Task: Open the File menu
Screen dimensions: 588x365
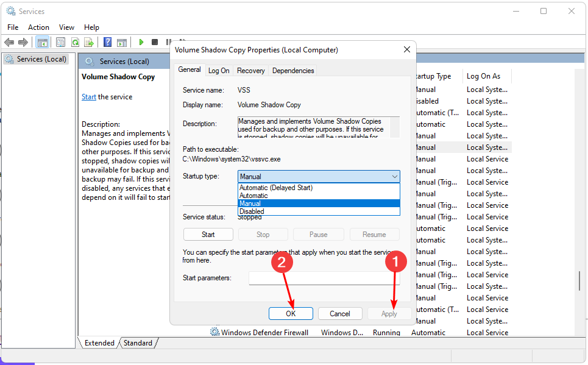Action: (x=13, y=27)
